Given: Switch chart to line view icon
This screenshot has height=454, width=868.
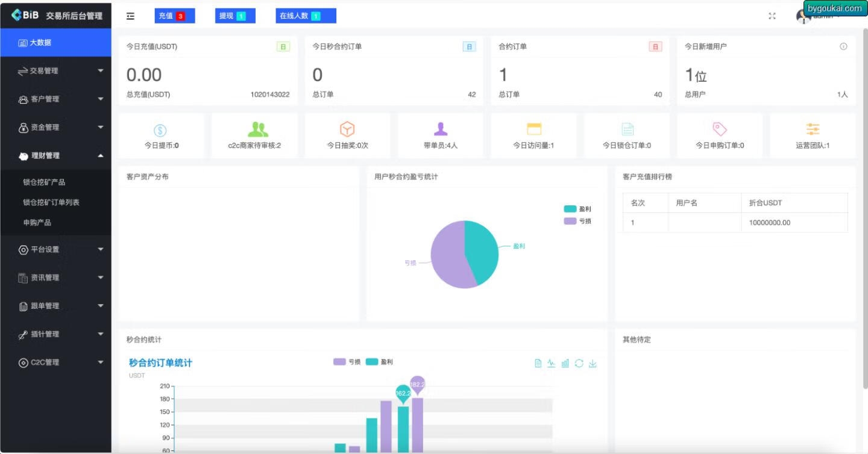Looking at the screenshot, I should pyautogui.click(x=552, y=363).
